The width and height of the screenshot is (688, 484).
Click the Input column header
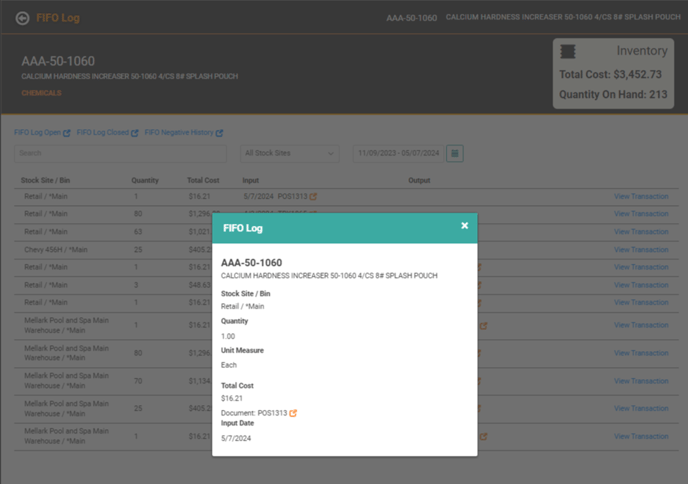point(251,180)
